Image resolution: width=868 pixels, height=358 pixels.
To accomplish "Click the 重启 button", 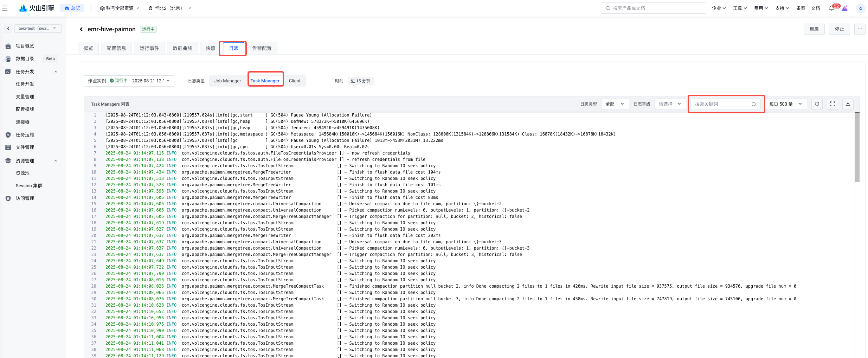I will 814,29.
